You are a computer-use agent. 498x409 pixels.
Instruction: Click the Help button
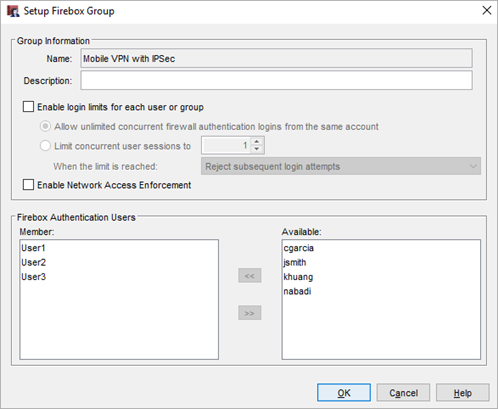click(463, 393)
